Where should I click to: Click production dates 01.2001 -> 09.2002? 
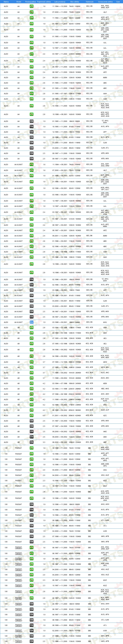(60, 415)
